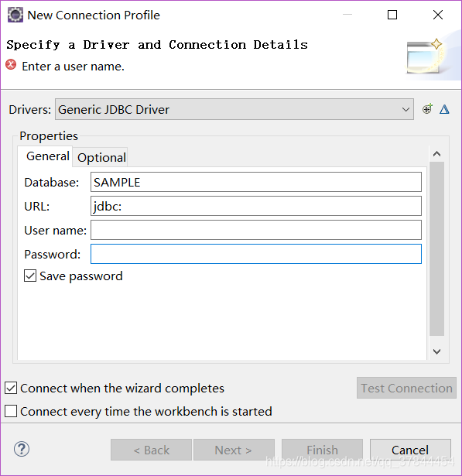
Task: Maximize the New Connection Profile window
Action: (x=392, y=15)
